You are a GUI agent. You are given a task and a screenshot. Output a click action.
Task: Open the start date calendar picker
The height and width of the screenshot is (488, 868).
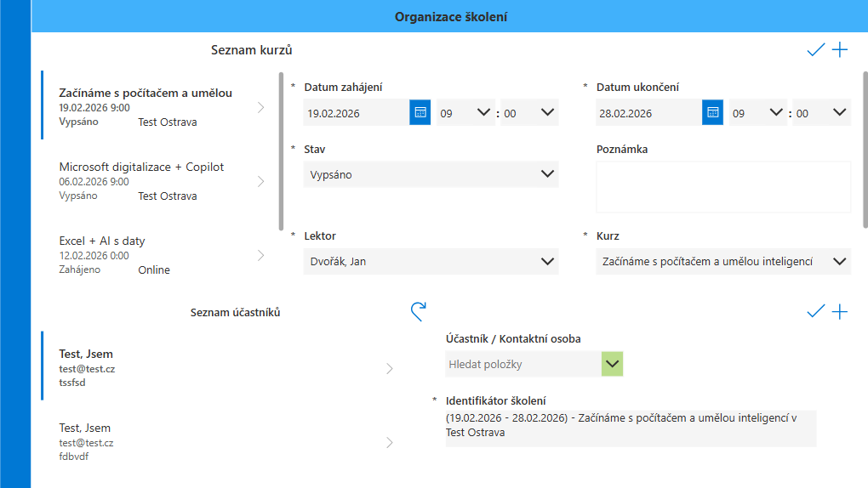(x=420, y=113)
